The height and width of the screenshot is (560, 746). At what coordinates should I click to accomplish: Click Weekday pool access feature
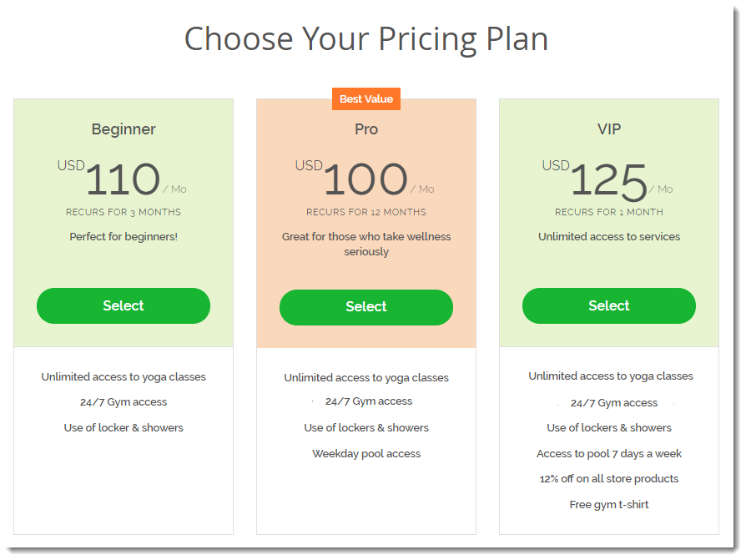(x=365, y=453)
